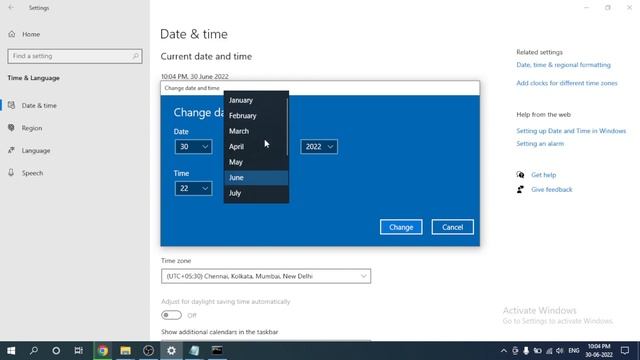Select February in the month list
Image resolution: width=640 pixels, height=360 pixels.
(256, 116)
